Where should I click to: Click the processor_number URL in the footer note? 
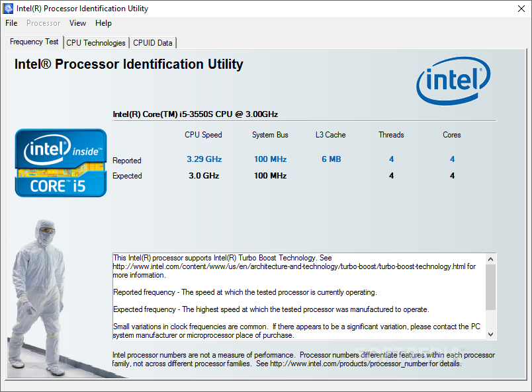coord(349,364)
